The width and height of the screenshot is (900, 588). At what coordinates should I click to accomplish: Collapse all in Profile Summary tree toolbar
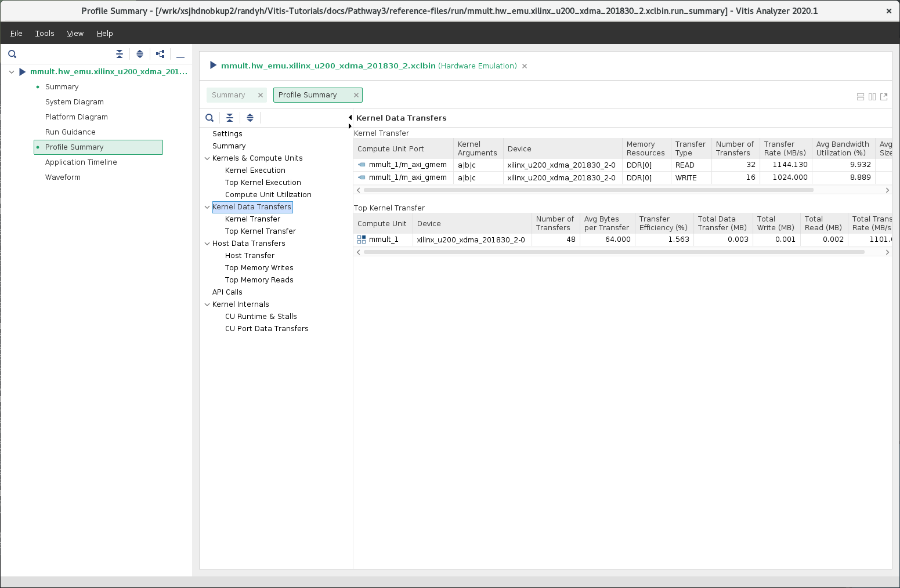point(230,118)
